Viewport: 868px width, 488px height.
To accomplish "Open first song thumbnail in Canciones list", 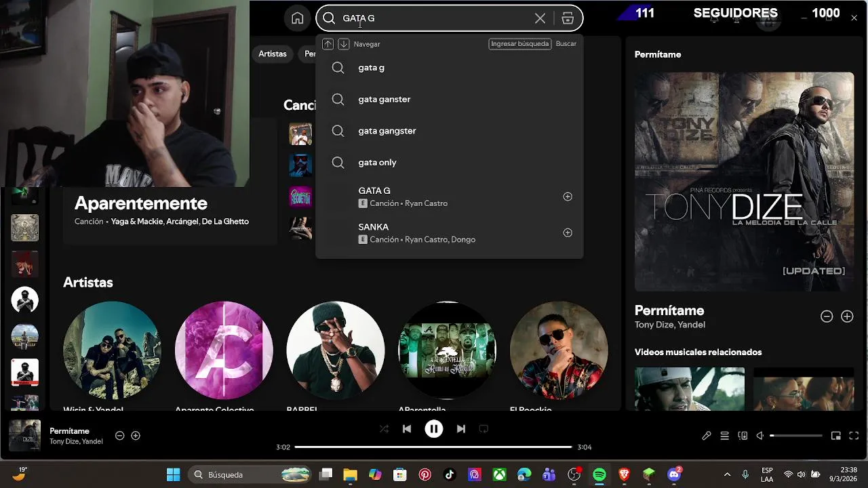I will click(x=300, y=134).
